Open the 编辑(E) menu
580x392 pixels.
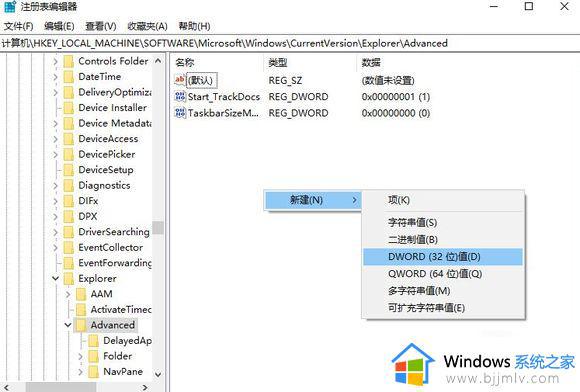coord(59,26)
